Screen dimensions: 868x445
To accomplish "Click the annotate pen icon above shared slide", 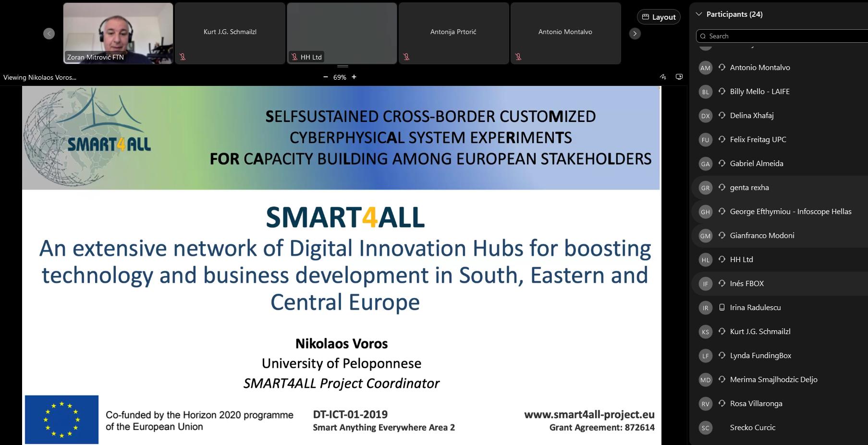I will tap(663, 77).
